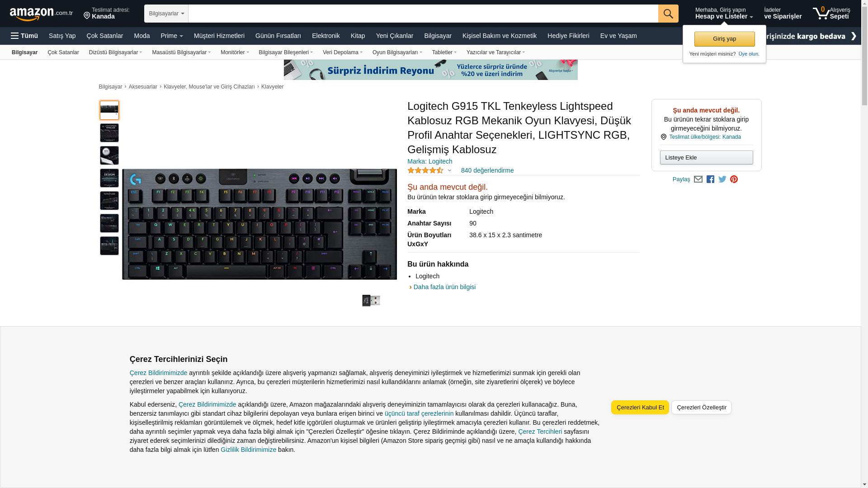
Task: Expand the Oyun Bilgisayarları submenu
Action: coord(397,52)
